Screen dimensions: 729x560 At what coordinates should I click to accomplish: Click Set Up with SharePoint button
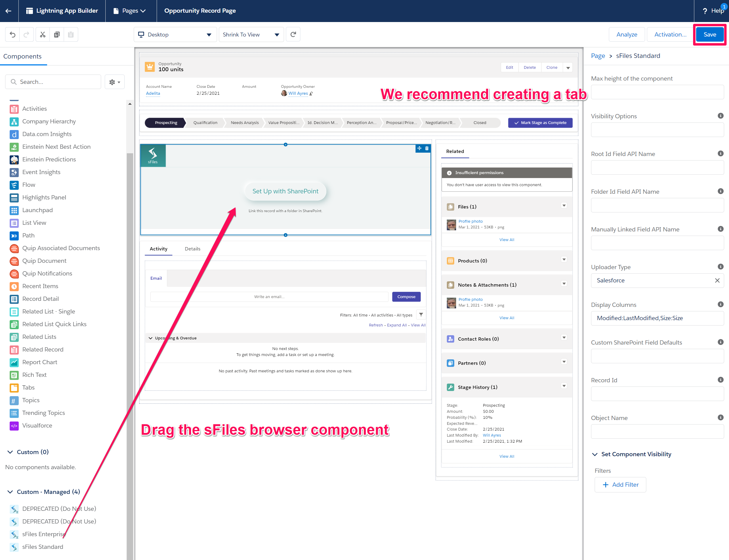coord(285,191)
